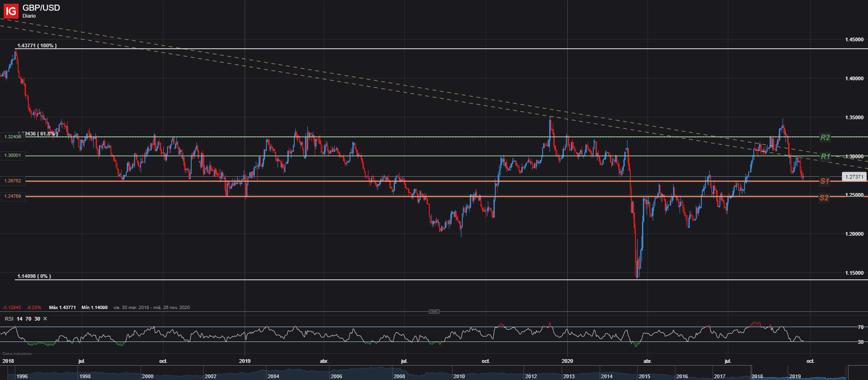Image resolution: width=868 pixels, height=380 pixels.
Task: Click year 2016 in the bottom navigator
Action: (x=682, y=376)
